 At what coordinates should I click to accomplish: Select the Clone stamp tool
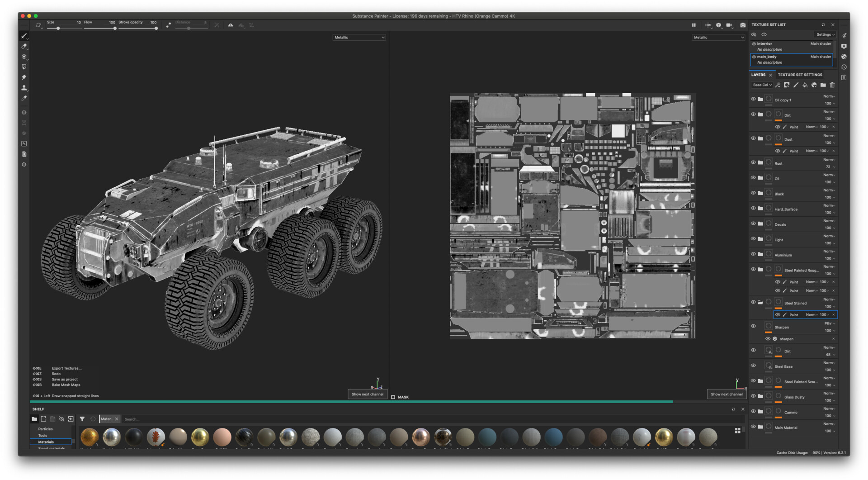24,88
